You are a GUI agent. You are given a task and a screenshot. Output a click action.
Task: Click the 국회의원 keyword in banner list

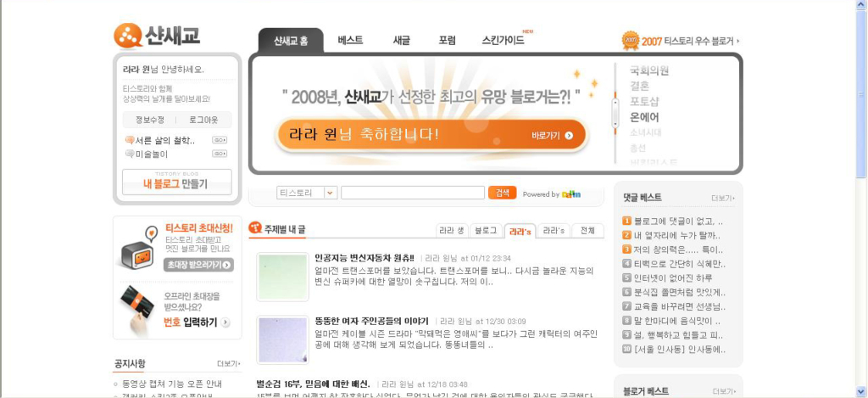coord(649,70)
